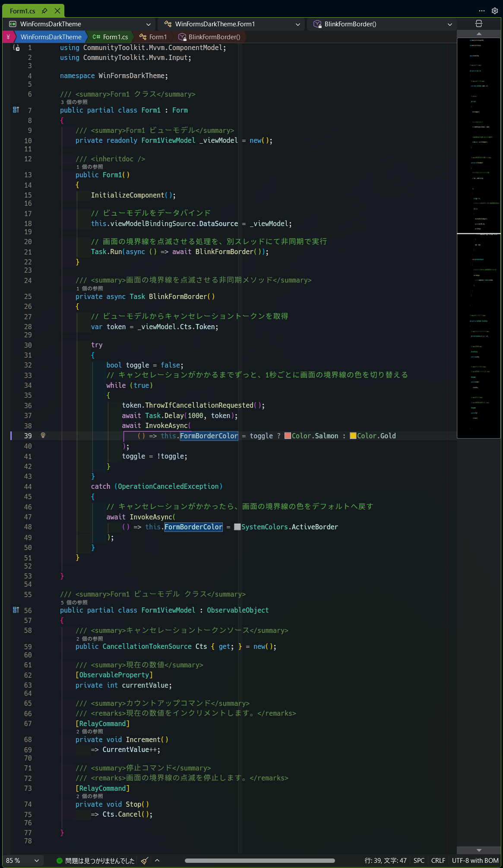The image size is (503, 868).
Task: Click the vertical scrollbar up arrow
Action: [479, 34]
